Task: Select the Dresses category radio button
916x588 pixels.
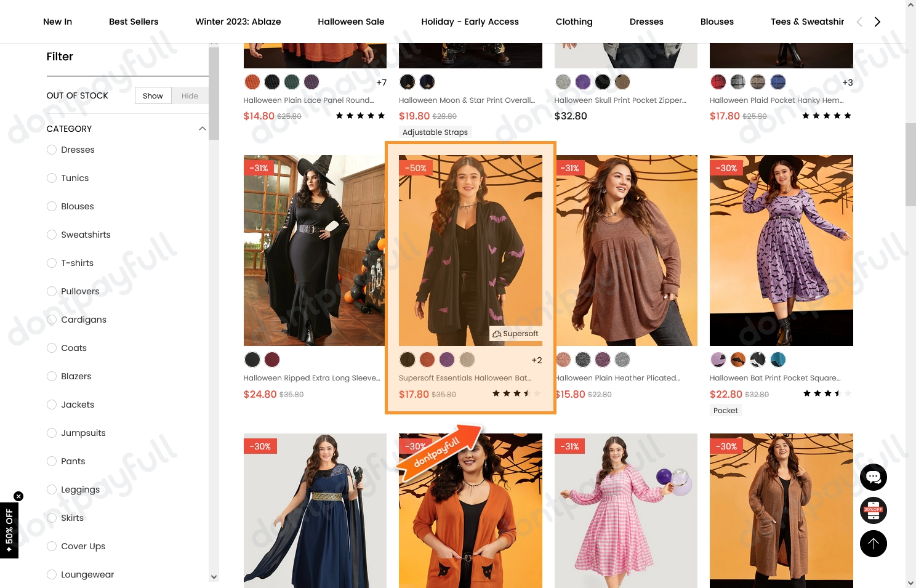Action: click(x=52, y=150)
